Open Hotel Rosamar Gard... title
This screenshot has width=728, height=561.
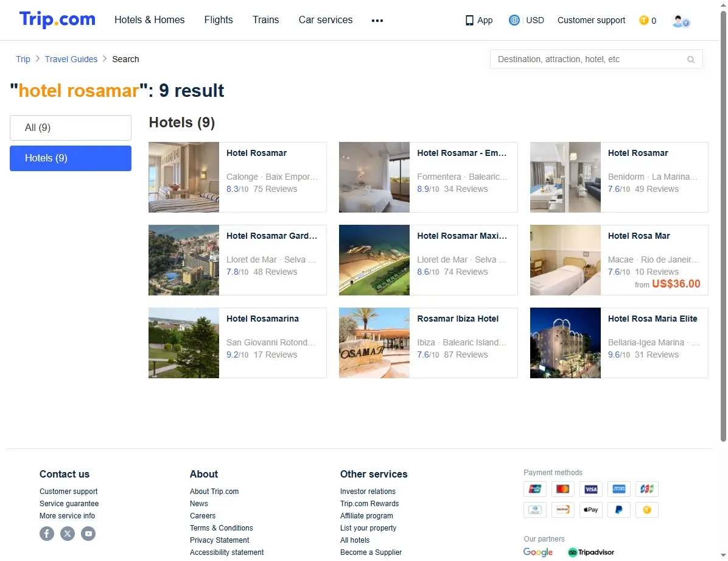271,236
